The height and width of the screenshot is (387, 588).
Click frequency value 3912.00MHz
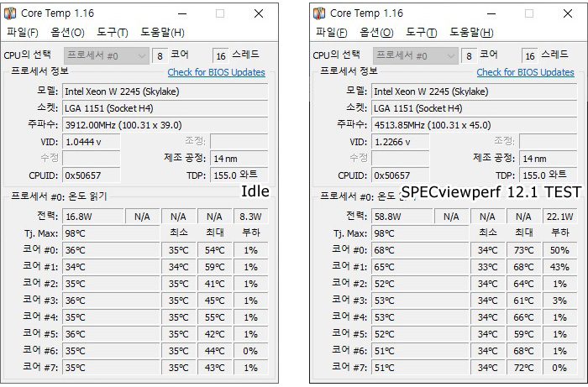coord(165,125)
